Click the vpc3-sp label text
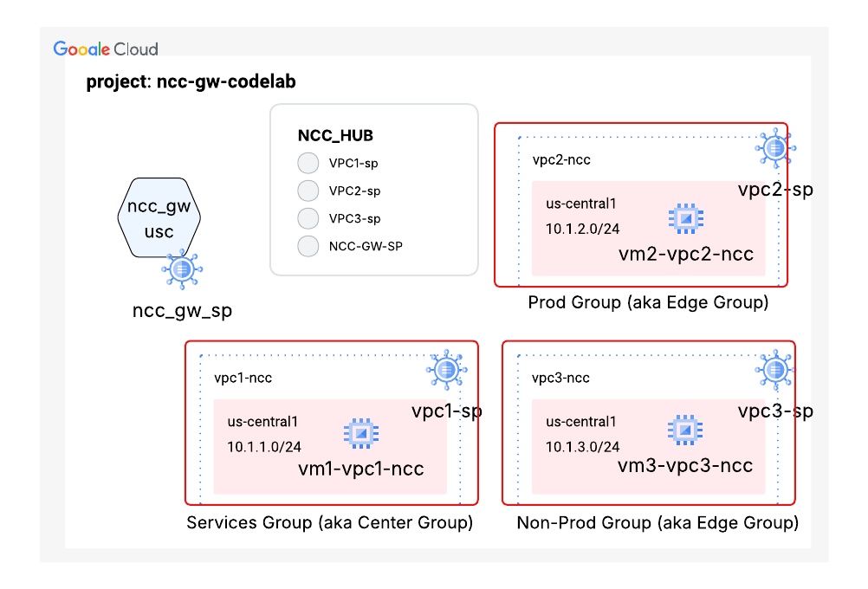 [775, 411]
